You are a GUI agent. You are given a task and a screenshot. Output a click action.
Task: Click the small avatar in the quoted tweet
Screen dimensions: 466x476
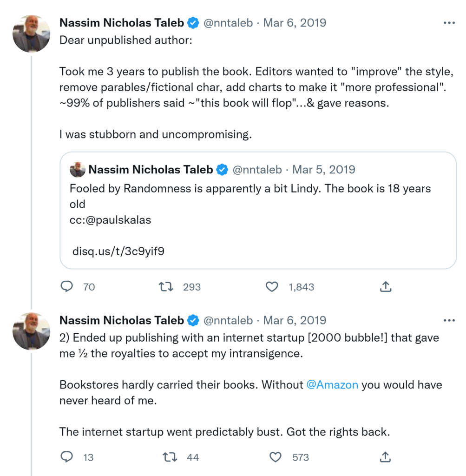coord(78,170)
